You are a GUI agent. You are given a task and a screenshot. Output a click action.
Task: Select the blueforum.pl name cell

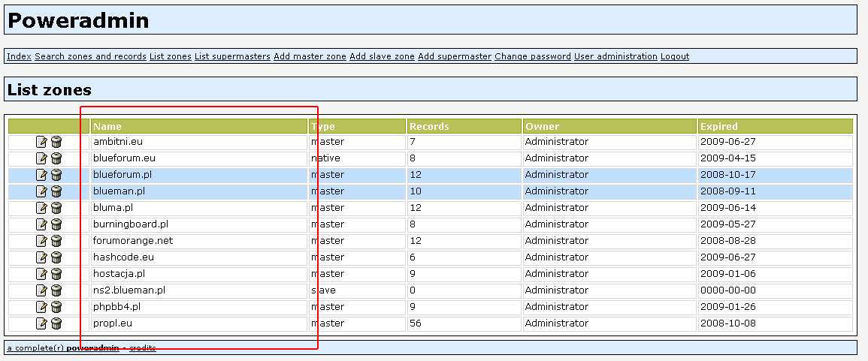pyautogui.click(x=198, y=176)
